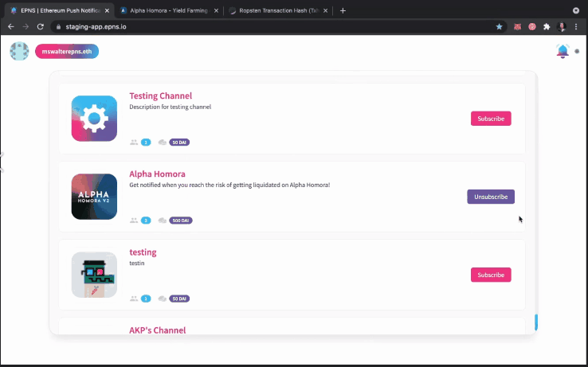Click the testing channel pixel-art avatar

[x=94, y=275]
